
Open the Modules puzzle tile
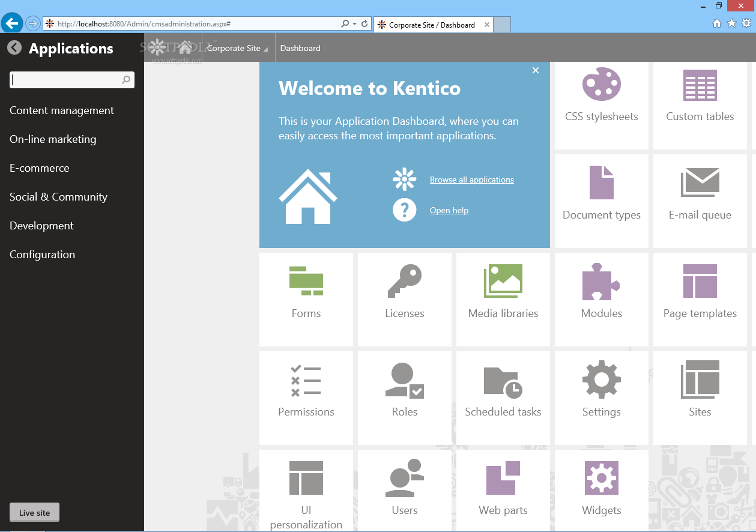pos(602,300)
